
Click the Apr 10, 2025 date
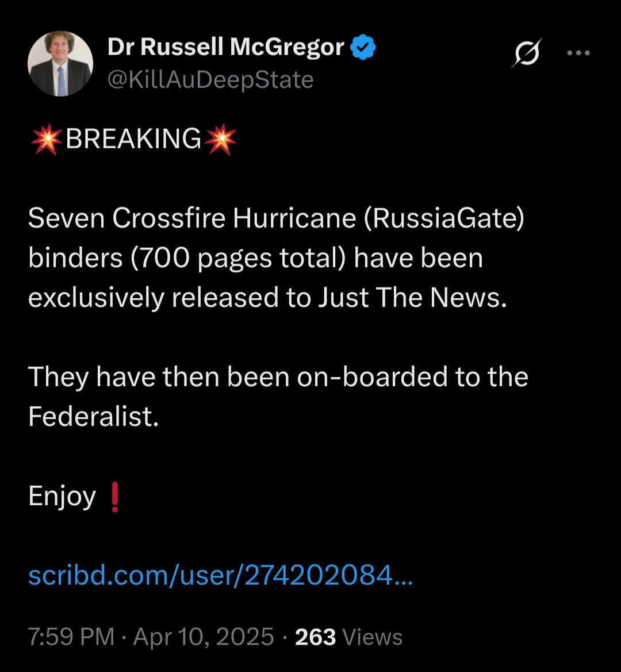(x=204, y=637)
